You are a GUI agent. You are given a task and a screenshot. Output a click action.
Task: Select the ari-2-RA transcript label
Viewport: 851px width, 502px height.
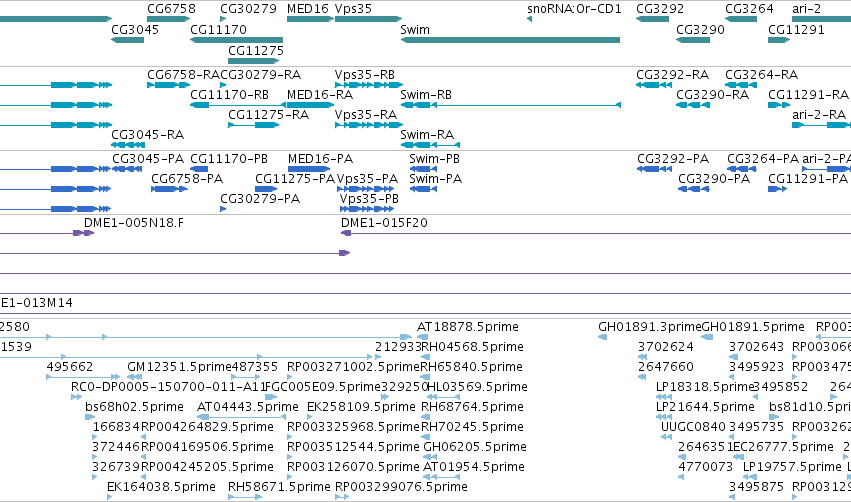(819, 115)
